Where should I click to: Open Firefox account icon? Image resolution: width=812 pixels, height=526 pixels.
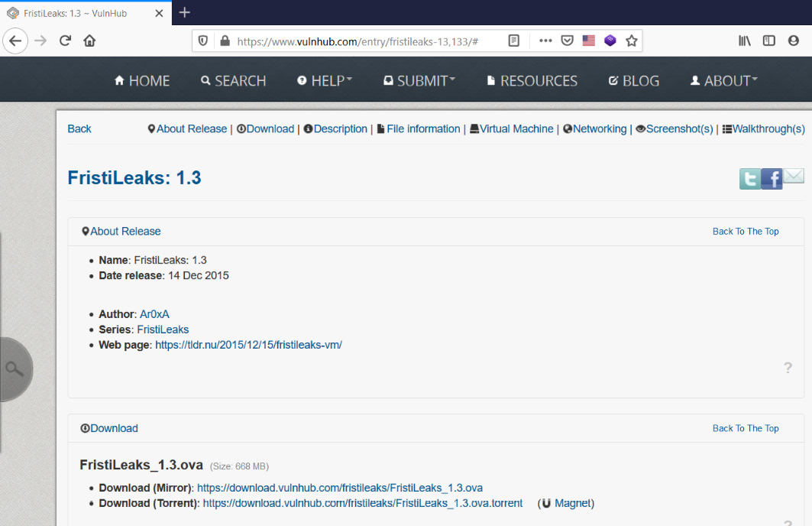tap(794, 41)
